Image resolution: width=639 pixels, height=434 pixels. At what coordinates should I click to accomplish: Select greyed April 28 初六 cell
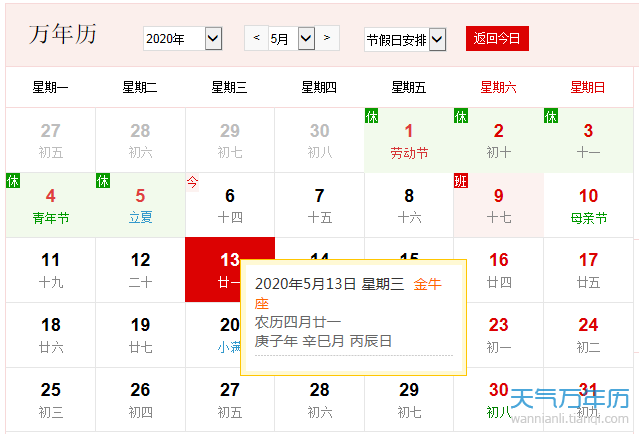(140, 140)
